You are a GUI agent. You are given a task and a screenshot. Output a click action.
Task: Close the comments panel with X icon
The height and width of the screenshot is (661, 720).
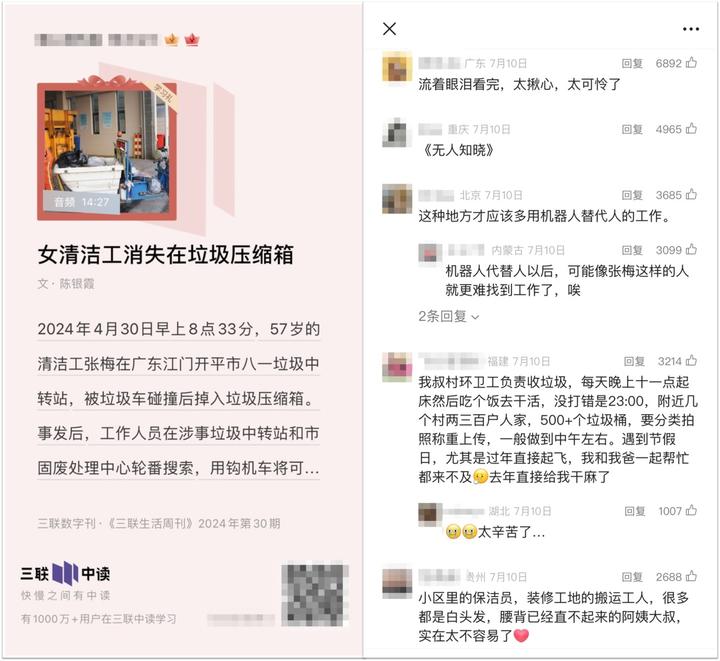[x=389, y=29]
